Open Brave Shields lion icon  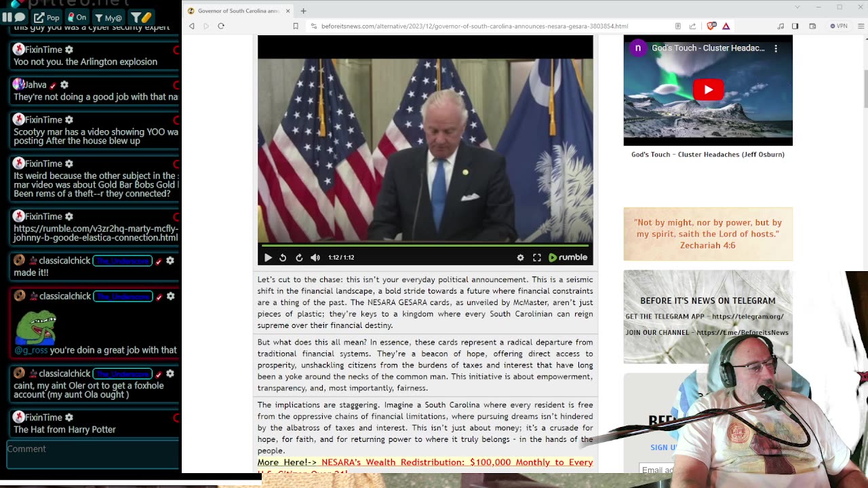click(x=711, y=26)
